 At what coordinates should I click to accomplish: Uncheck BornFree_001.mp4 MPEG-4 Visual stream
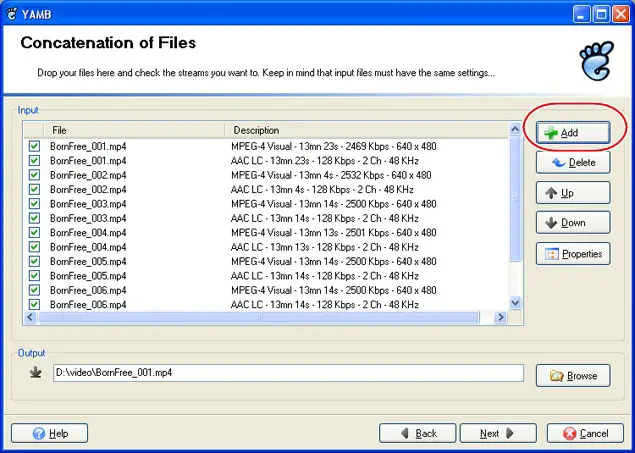(x=34, y=146)
